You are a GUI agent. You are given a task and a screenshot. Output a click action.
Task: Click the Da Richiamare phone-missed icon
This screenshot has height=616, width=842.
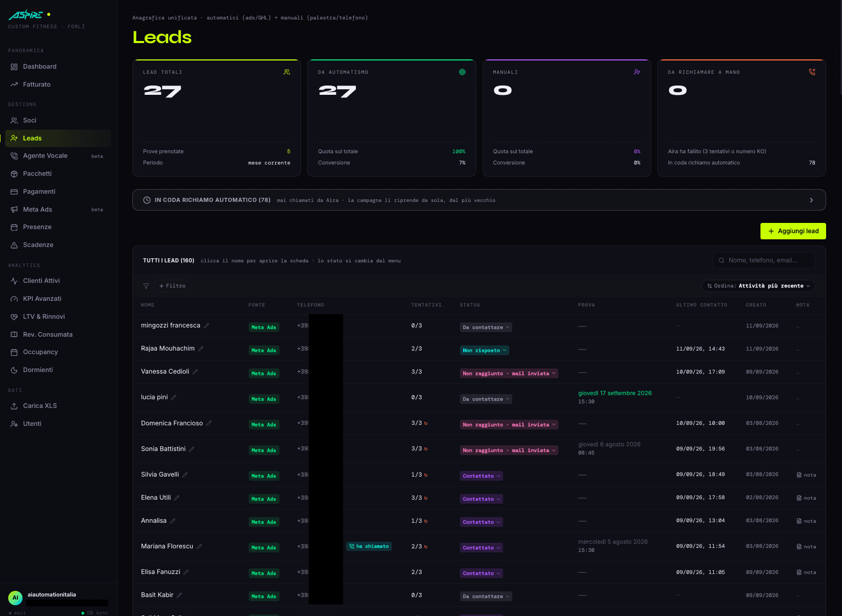click(x=812, y=72)
